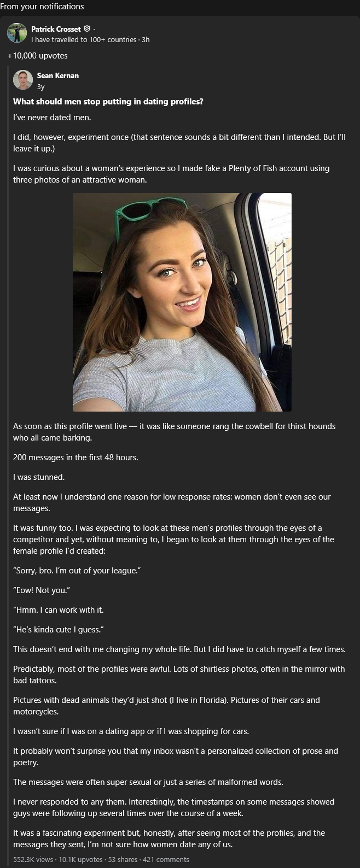Click the 3y post age under Sean Kernan
Viewport: 360px width, 868px height.
[x=41, y=86]
